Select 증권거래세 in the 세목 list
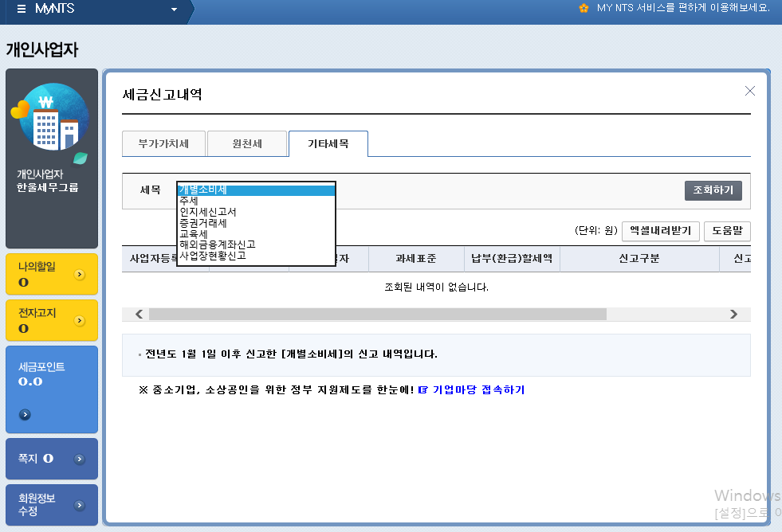Screen dimensions: 782x532 pyautogui.click(x=203, y=224)
